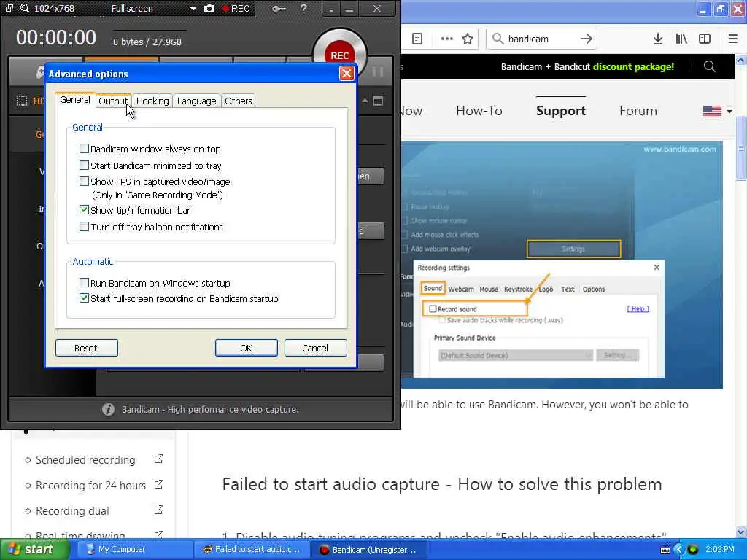Open Firefox reader view icon
Viewport: 747px width, 560px height.
pyautogui.click(x=417, y=39)
